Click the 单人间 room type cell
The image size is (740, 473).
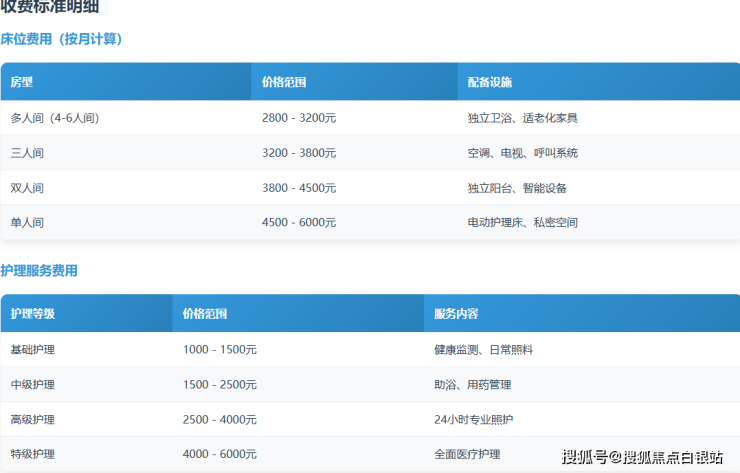(27, 223)
